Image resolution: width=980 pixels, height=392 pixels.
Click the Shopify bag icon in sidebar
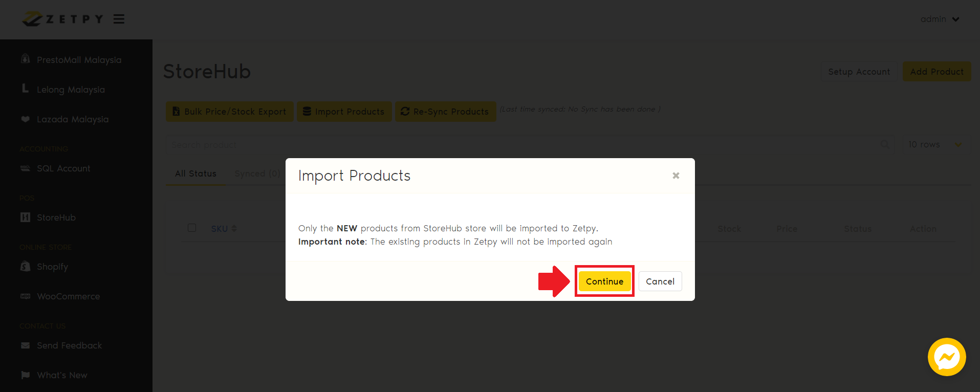tap(25, 266)
